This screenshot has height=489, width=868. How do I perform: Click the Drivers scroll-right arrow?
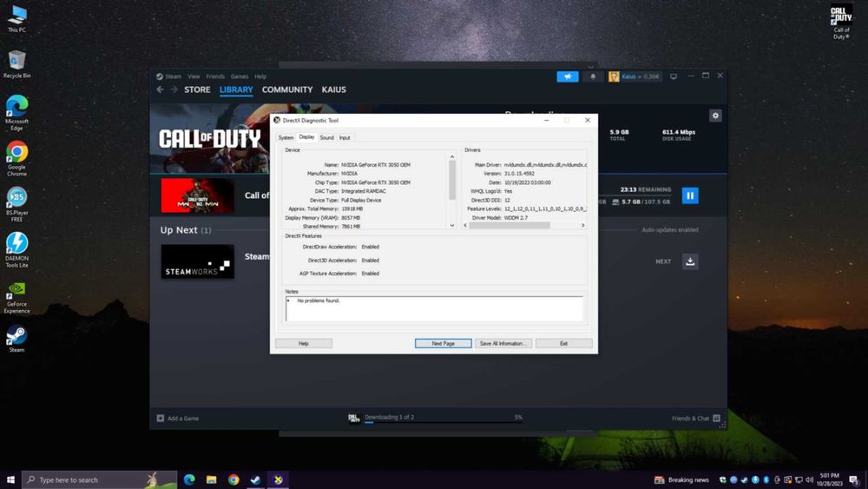coord(583,226)
